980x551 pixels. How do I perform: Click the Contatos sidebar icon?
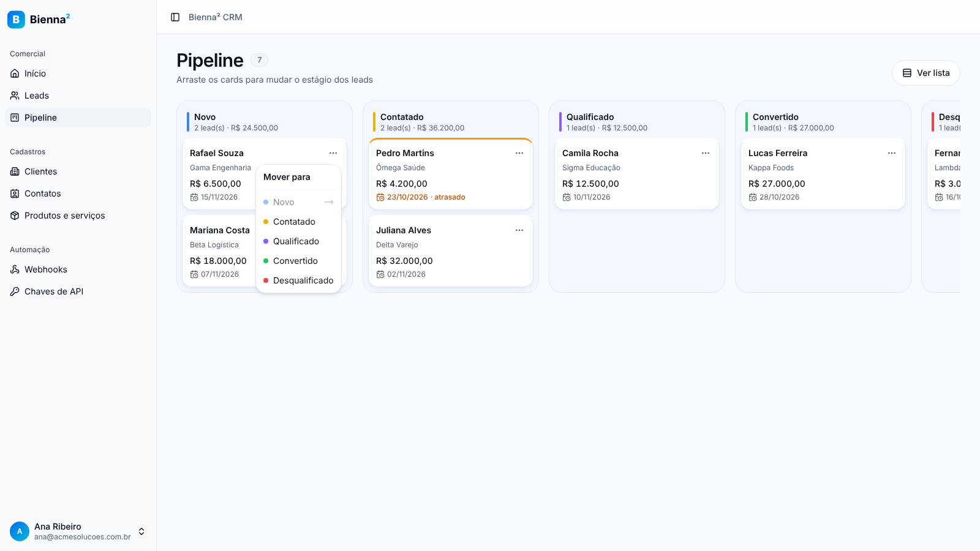15,193
